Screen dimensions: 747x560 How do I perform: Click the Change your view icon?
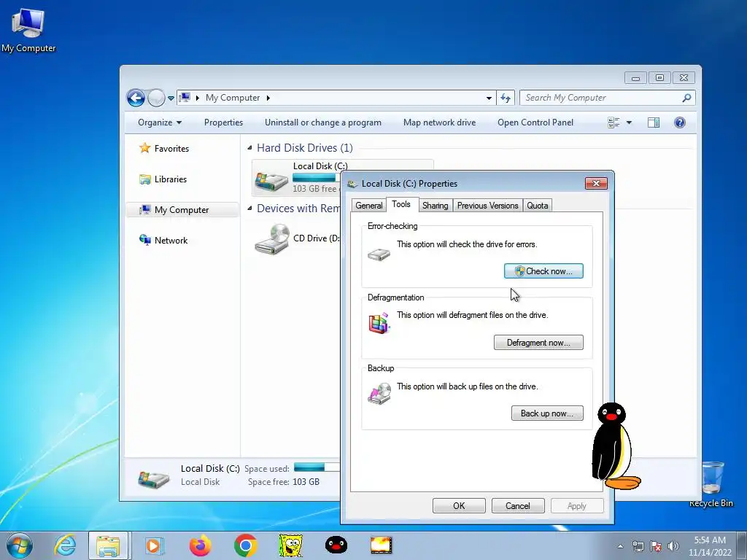coord(614,122)
